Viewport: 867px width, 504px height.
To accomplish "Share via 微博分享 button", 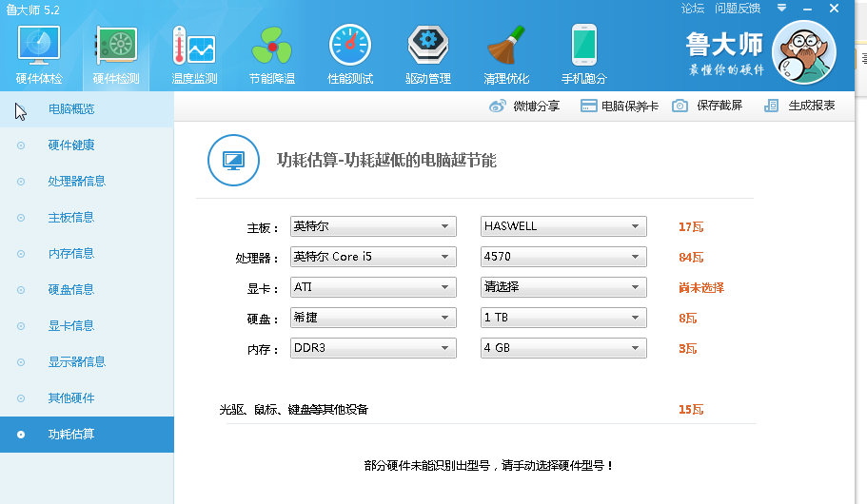I will (524, 106).
